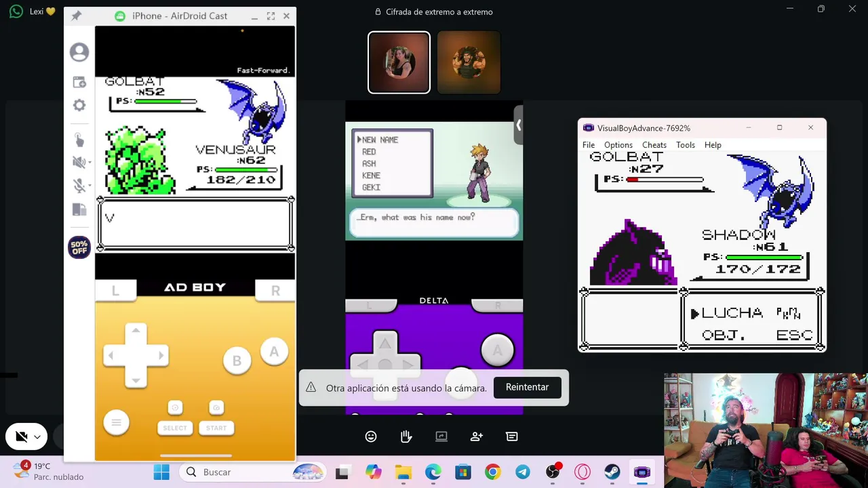Tap the D-pad up arrow in AD Boy
This screenshot has height=488, width=868.
136,331
